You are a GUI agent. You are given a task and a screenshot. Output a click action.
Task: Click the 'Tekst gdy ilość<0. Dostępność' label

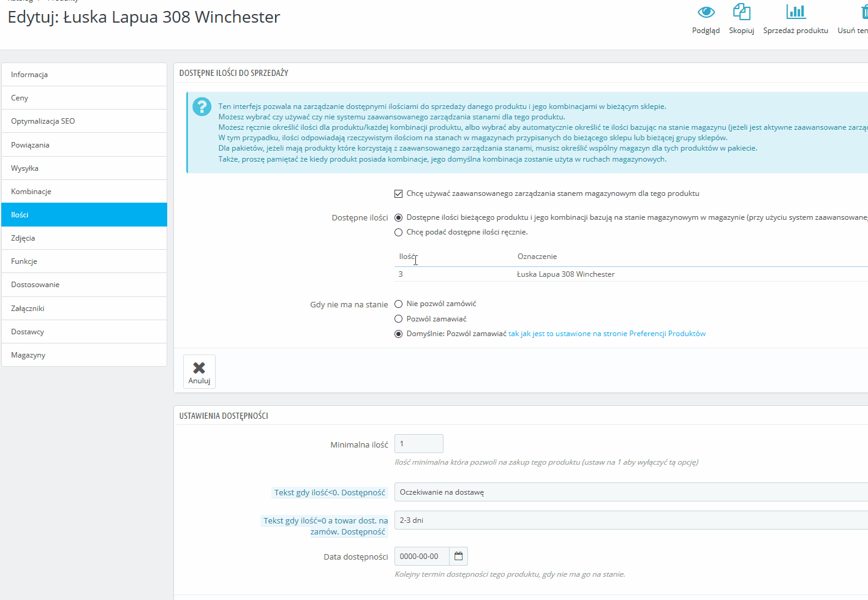pyautogui.click(x=330, y=493)
